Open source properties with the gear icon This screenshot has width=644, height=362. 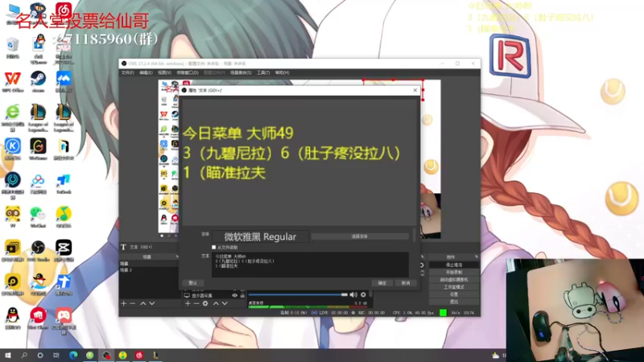coord(205,303)
